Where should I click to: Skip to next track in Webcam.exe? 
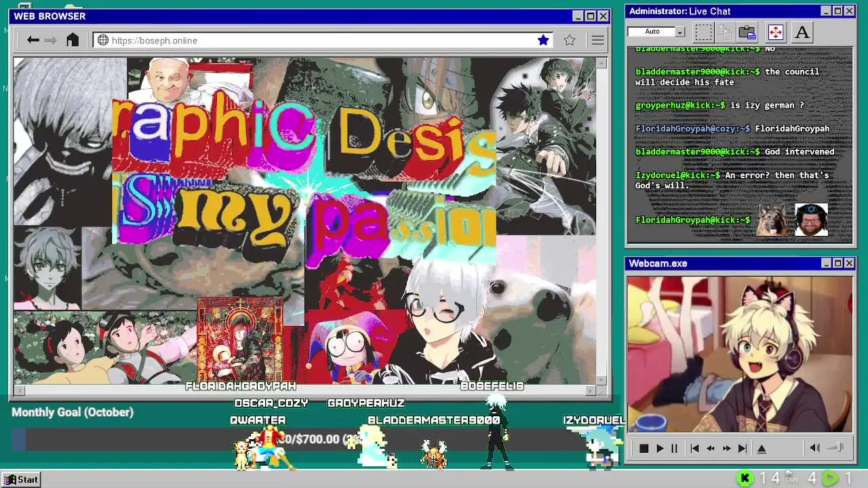742,448
